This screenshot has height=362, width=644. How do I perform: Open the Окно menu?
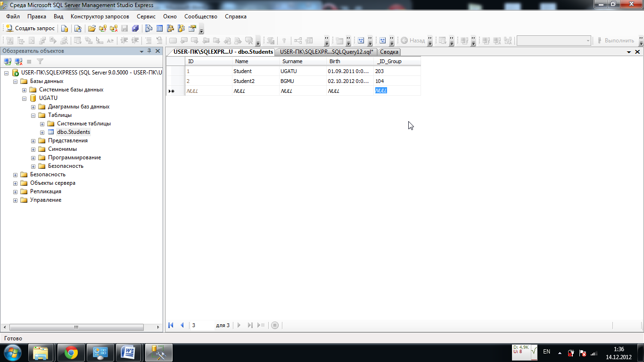point(170,16)
